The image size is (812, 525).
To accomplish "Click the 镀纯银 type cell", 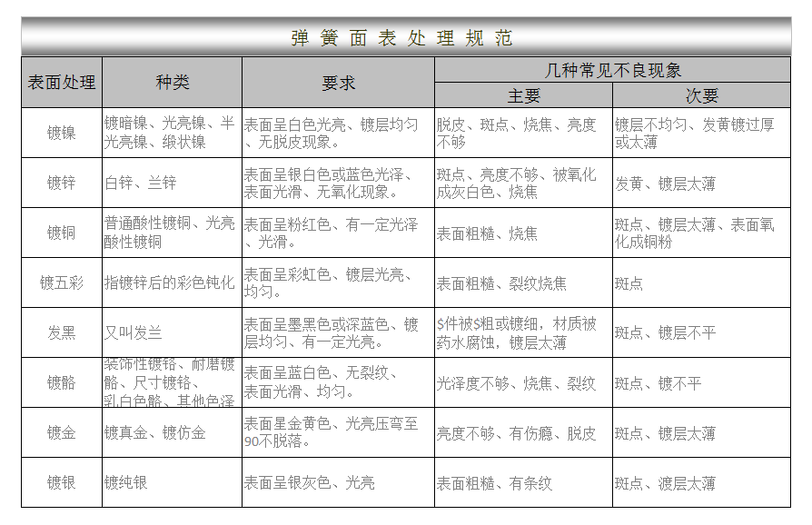I will pos(172,482).
